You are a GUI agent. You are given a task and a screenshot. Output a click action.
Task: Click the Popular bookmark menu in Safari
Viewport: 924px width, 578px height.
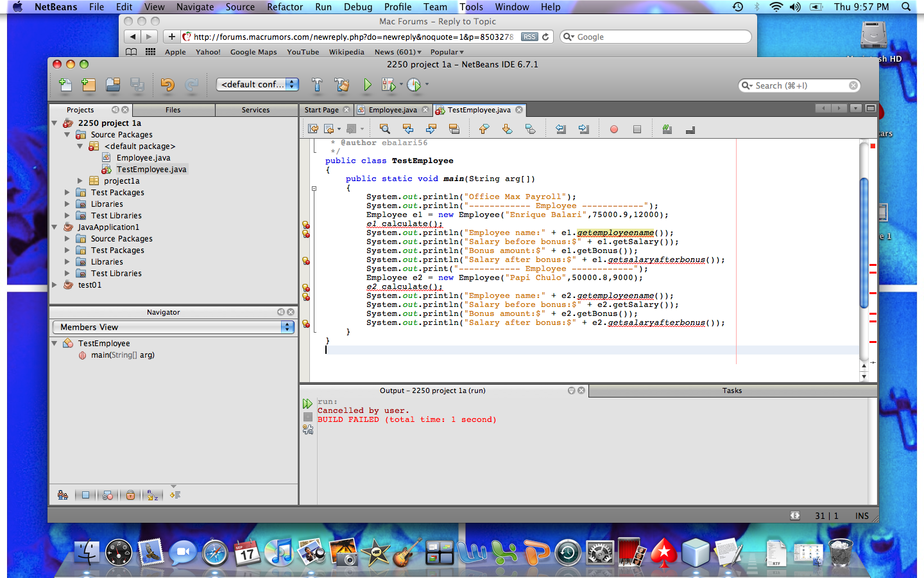[x=447, y=52]
